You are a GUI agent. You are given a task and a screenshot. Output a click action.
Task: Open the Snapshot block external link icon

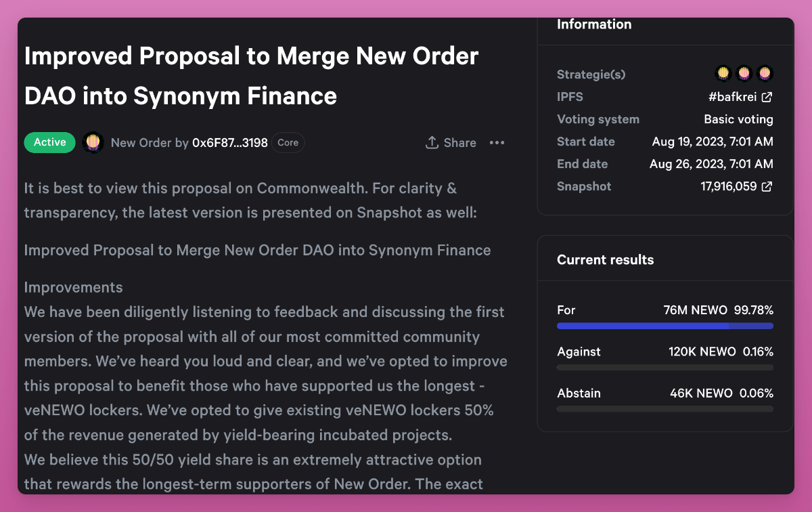coord(767,186)
